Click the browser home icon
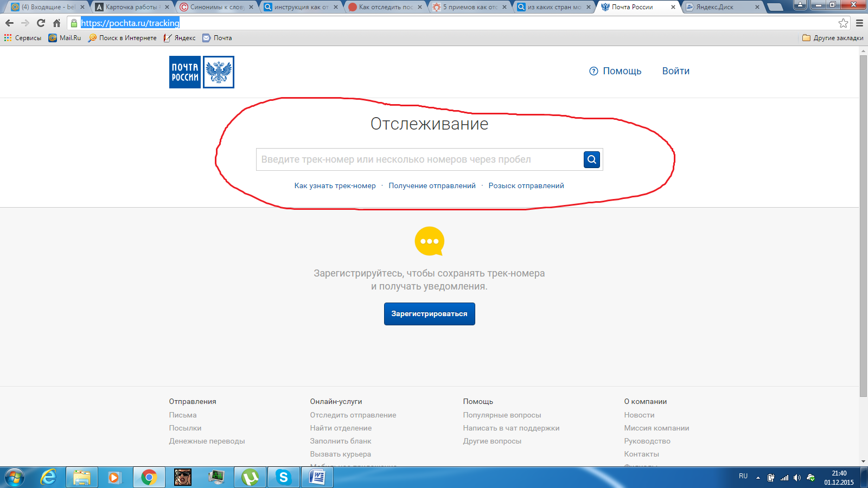868x488 pixels. pos(56,23)
